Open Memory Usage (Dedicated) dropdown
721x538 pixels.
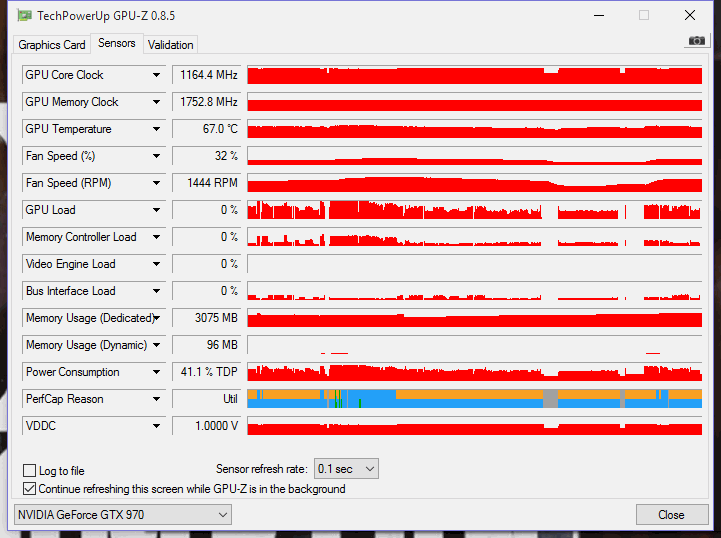pos(156,318)
